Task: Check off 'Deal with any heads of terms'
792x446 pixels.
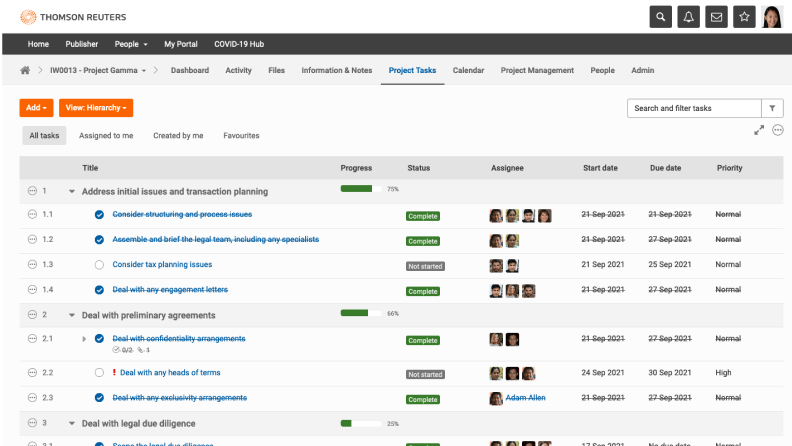Action: click(99, 373)
